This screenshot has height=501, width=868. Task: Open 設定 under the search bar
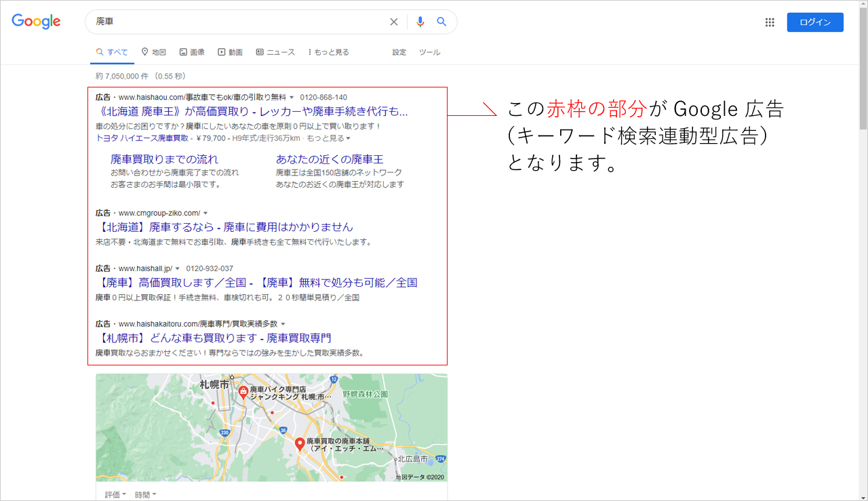pyautogui.click(x=399, y=52)
